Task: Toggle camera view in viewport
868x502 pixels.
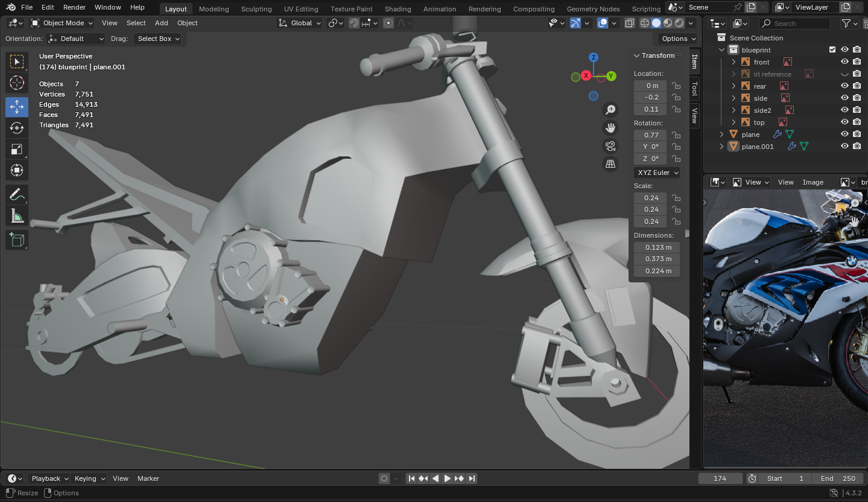Action: pos(610,146)
